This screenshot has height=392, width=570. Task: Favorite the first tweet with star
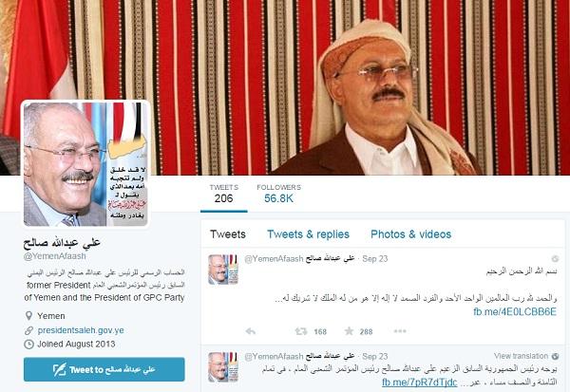349,331
